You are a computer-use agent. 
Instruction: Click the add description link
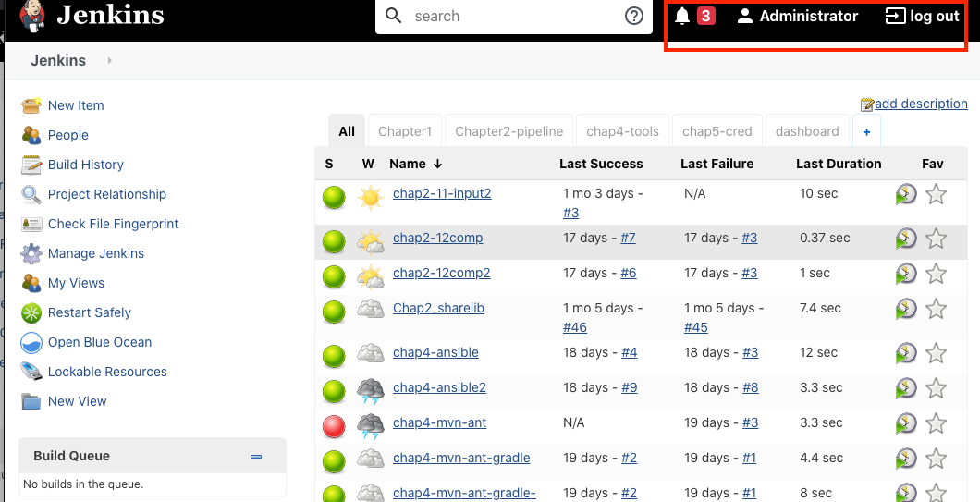coord(920,104)
